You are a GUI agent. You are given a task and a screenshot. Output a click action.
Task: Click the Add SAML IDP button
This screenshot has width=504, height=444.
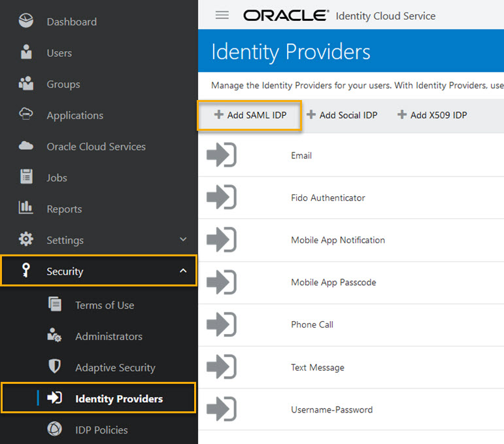tap(250, 115)
